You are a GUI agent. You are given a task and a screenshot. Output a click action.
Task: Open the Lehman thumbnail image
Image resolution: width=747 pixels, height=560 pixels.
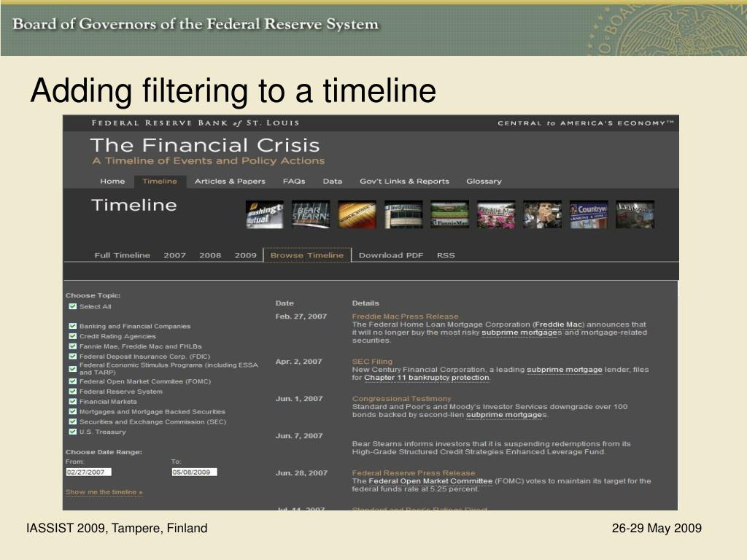tap(635, 214)
